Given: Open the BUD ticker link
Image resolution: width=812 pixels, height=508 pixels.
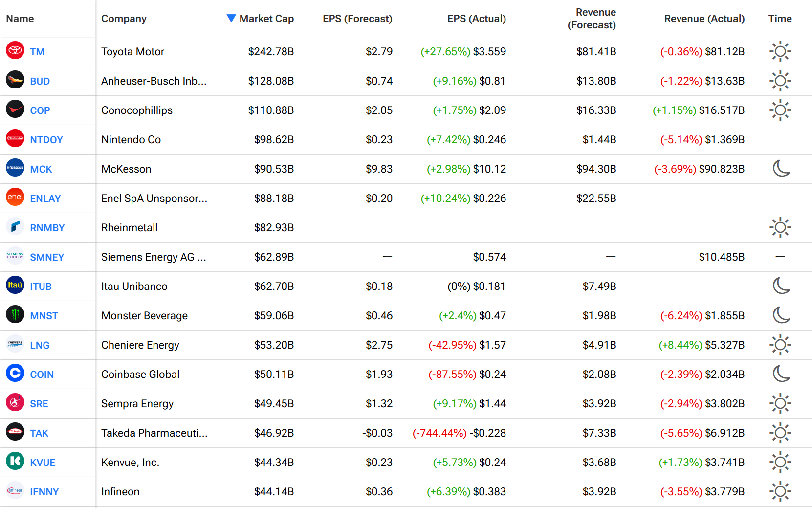Looking at the screenshot, I should tap(40, 81).
